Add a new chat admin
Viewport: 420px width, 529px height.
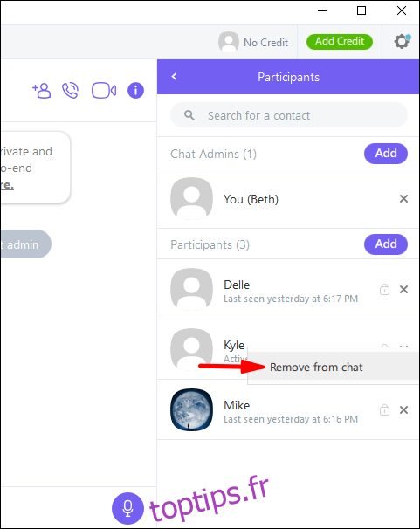pyautogui.click(x=386, y=153)
